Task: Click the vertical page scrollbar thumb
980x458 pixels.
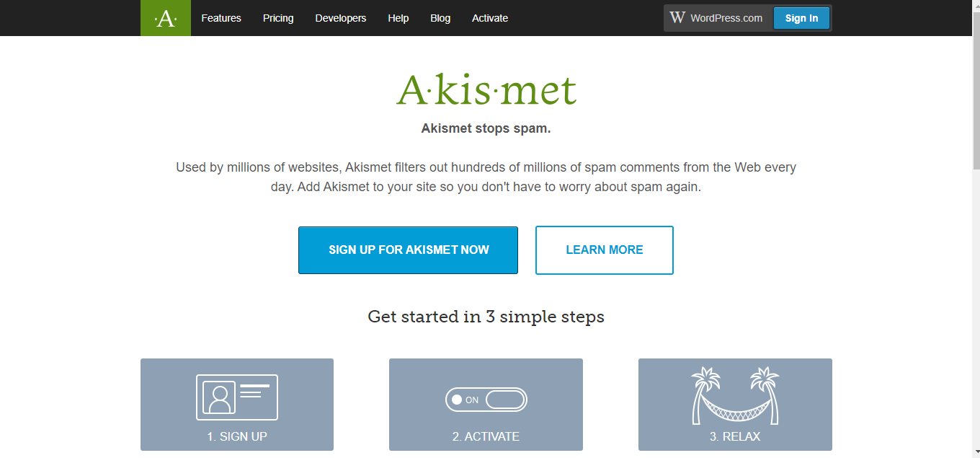Action: coord(976,89)
